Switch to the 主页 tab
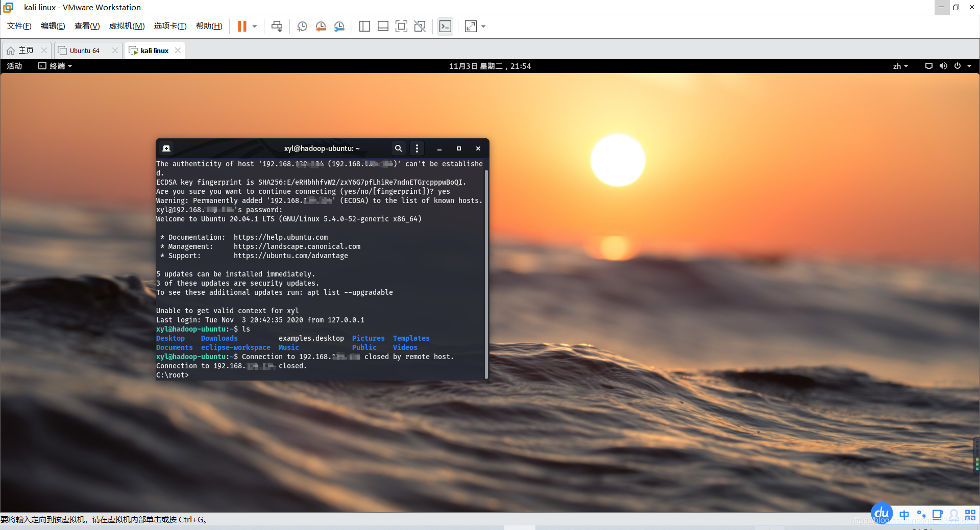980x530 pixels. pyautogui.click(x=26, y=51)
